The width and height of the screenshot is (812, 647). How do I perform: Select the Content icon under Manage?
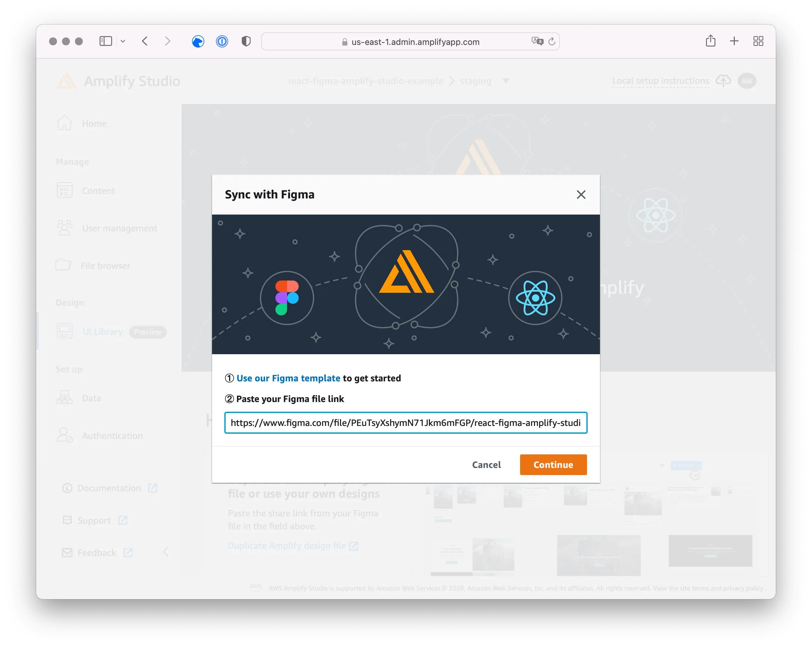tap(64, 190)
